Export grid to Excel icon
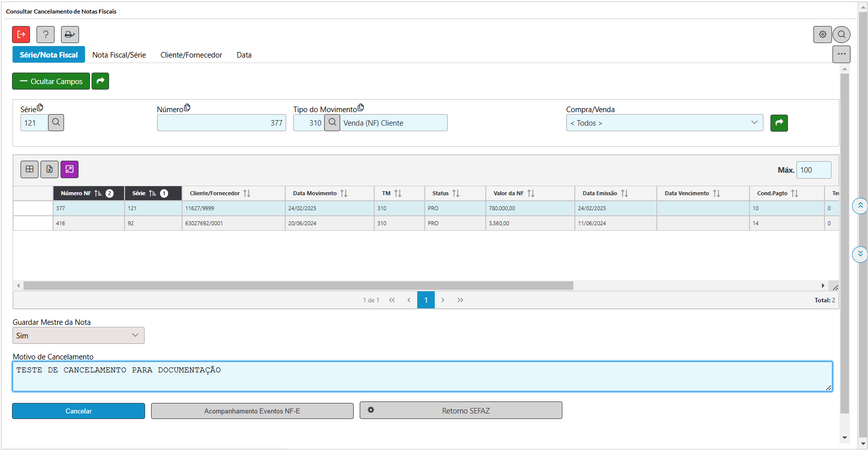The image size is (868, 451). (x=50, y=169)
